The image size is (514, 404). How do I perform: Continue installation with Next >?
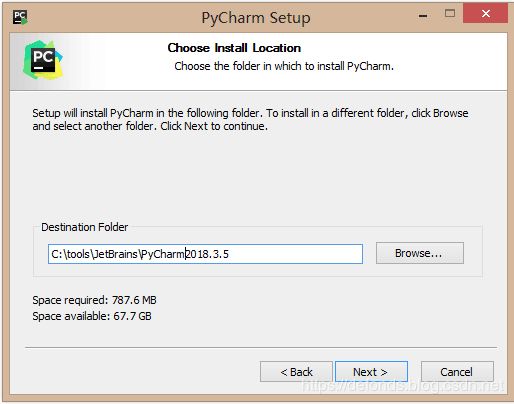point(371,372)
